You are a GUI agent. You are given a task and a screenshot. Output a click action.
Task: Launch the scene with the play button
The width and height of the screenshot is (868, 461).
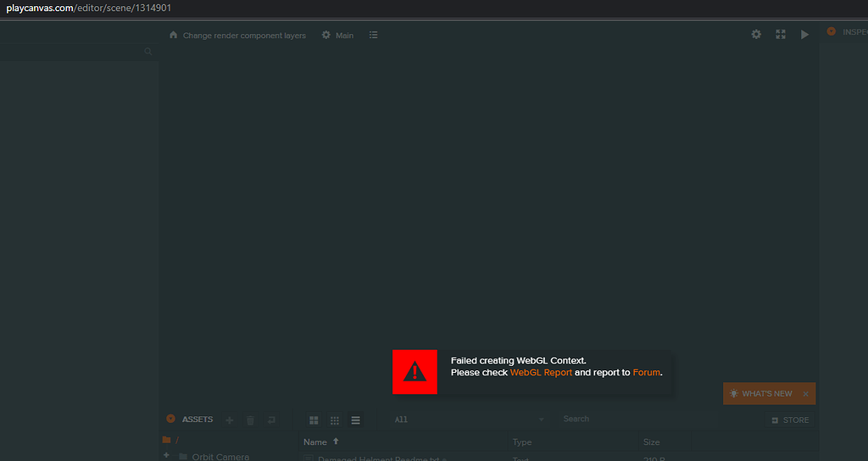[804, 34]
